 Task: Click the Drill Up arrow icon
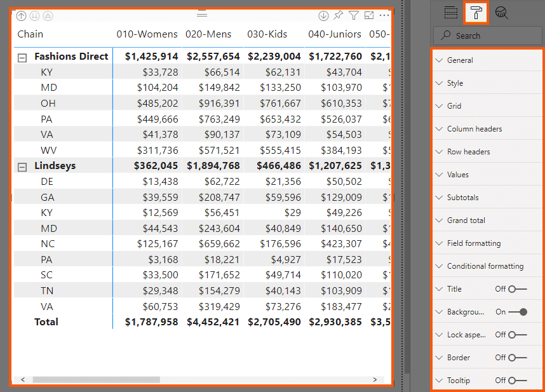[21, 16]
